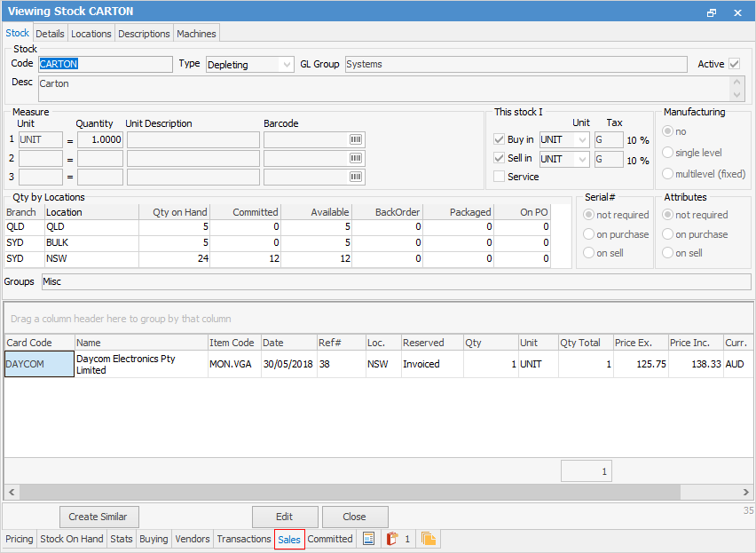Image resolution: width=756 pixels, height=553 pixels.
Task: Switch to the Stock On Hand tab
Action: [71, 539]
